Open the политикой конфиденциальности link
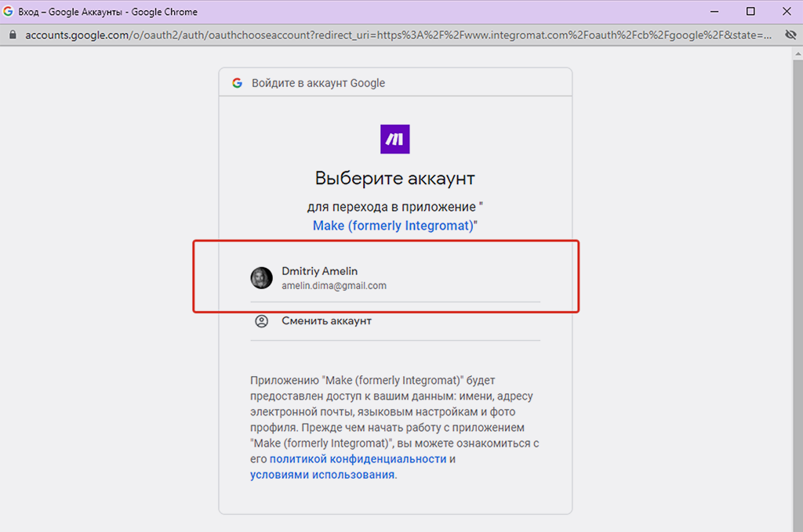This screenshot has width=803, height=532. pos(358,459)
